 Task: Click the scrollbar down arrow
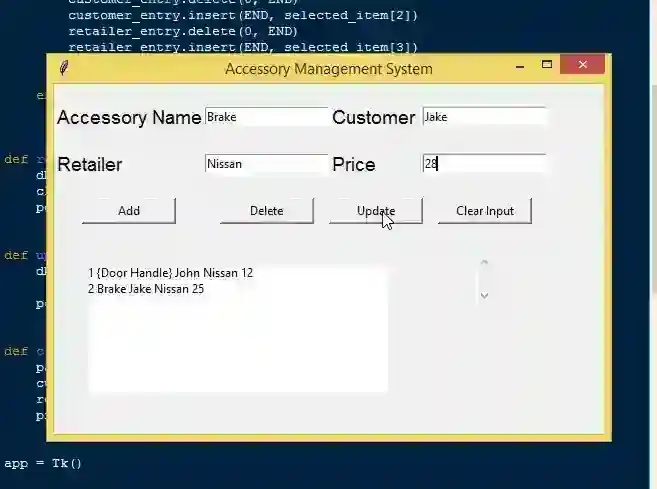(x=484, y=296)
